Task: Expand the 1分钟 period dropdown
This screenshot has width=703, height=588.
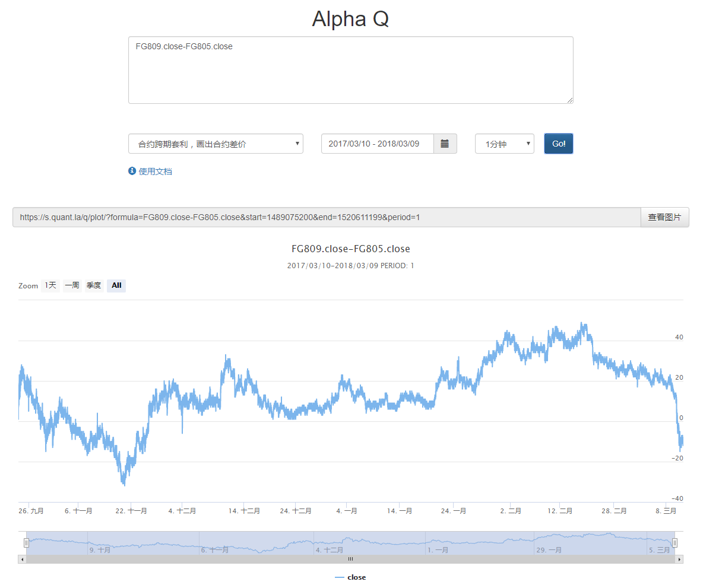Action: [x=504, y=144]
